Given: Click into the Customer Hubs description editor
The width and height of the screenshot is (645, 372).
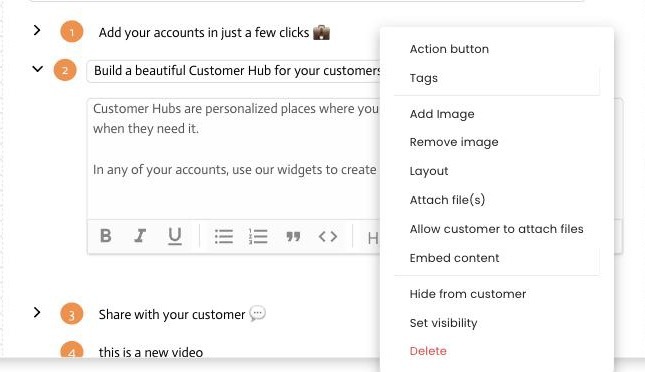Looking at the screenshot, I should coord(234,158).
